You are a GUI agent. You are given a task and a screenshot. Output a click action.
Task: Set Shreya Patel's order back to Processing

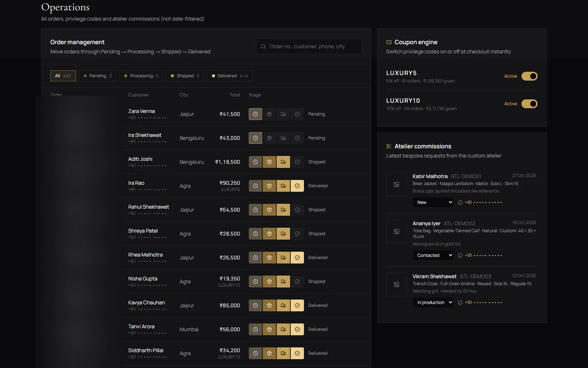pos(269,234)
